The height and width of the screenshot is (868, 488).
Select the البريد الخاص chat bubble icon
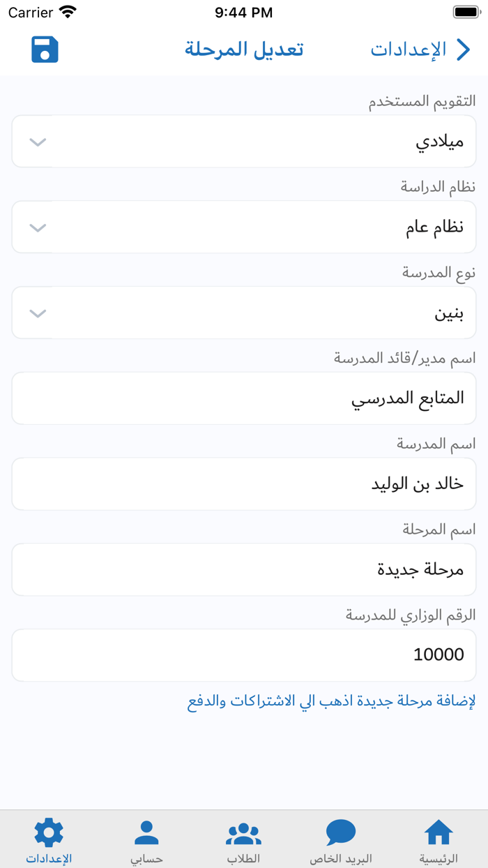(x=341, y=832)
